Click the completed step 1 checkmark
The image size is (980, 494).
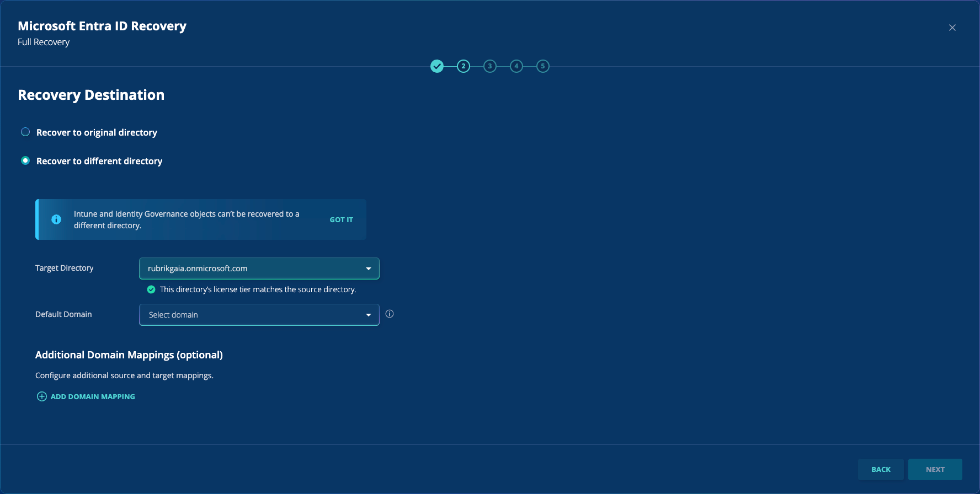coord(437,66)
